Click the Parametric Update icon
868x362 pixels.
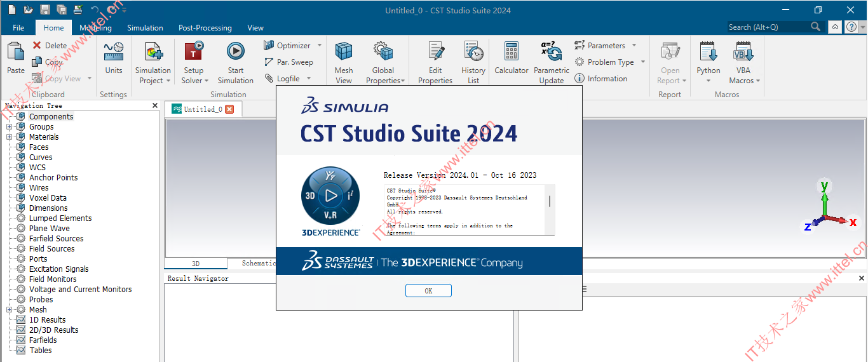[552, 51]
